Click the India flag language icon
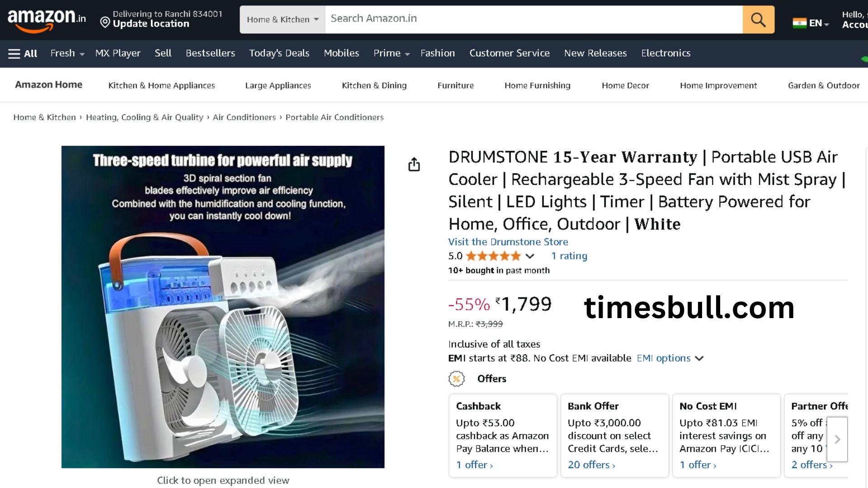Screen dimensions: 868x488 [x=799, y=23]
